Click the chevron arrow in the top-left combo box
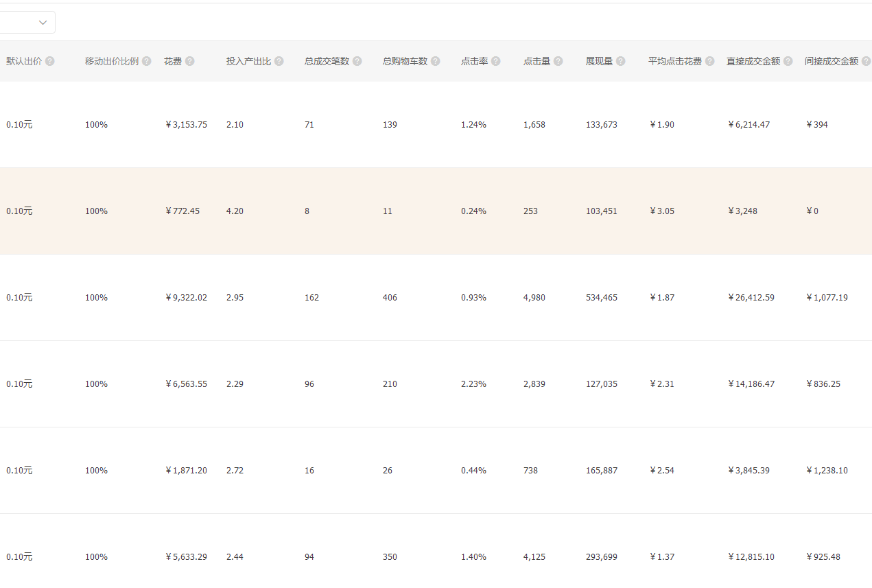 pyautogui.click(x=43, y=22)
